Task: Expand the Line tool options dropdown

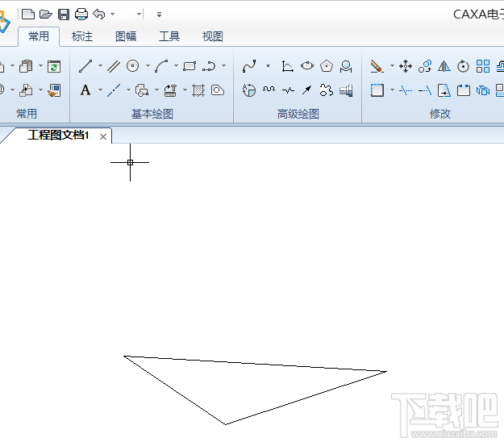Action: (x=100, y=66)
